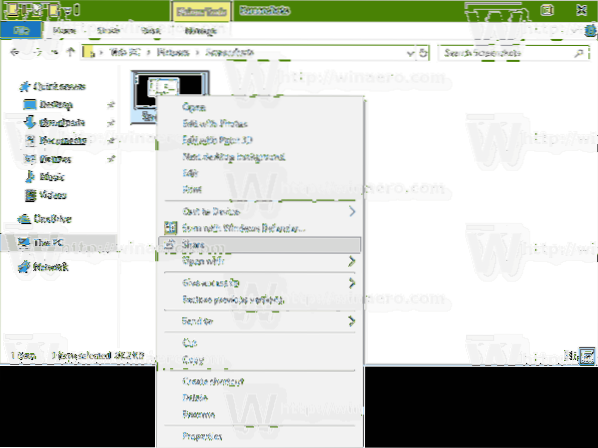
Task: Click Pictures in the address bar path
Action: click(173, 52)
